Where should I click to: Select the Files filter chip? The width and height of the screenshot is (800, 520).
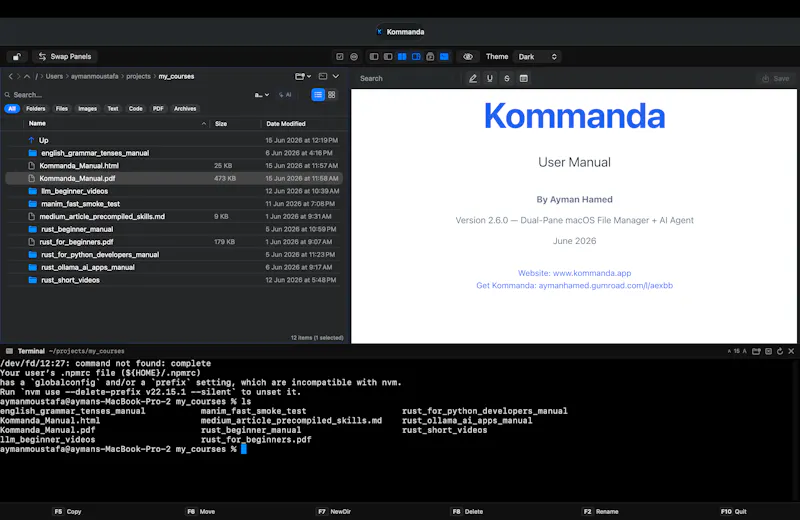tap(62, 109)
